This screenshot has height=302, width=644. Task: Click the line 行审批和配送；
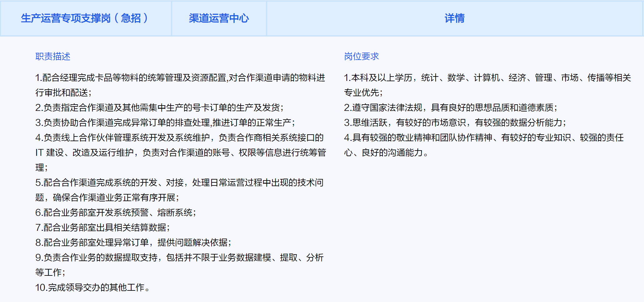click(63, 93)
